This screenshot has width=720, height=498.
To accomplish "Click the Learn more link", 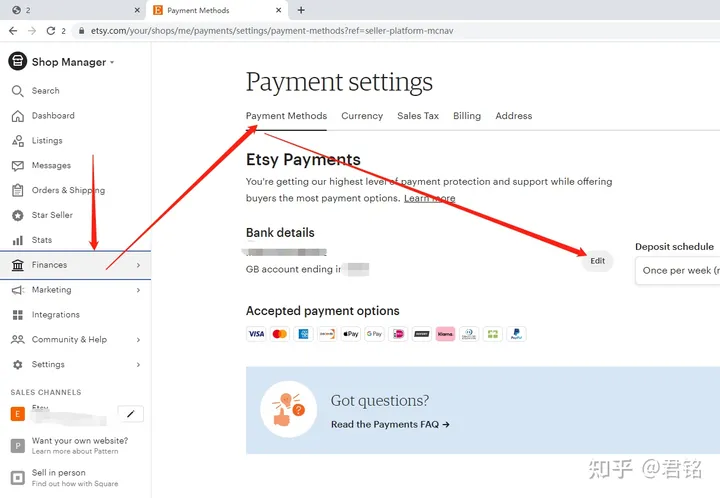I will (429, 198).
